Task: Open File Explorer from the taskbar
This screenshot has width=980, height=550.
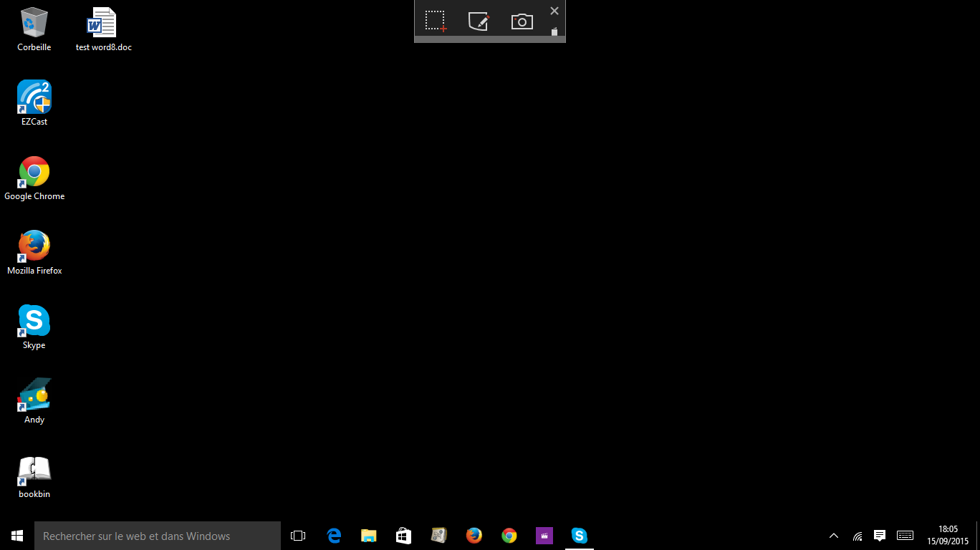Action: 369,536
